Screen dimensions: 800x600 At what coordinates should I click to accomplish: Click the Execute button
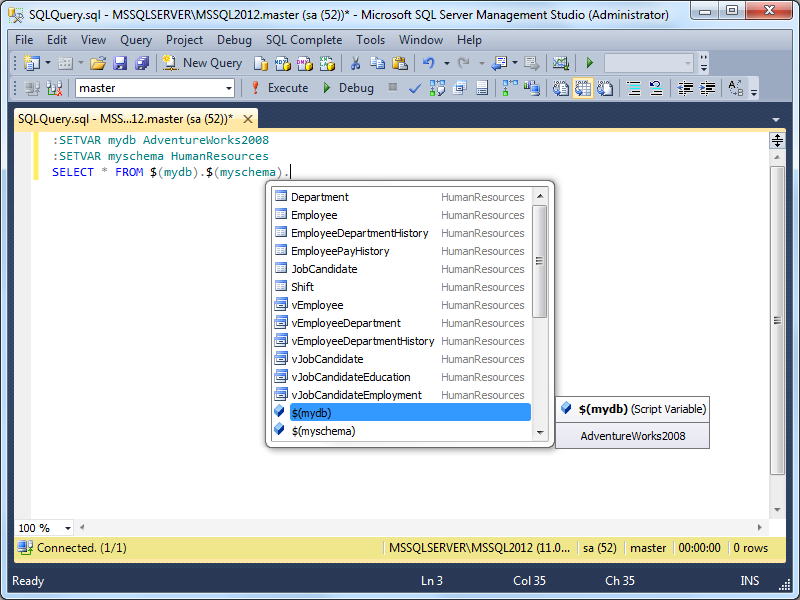(281, 88)
